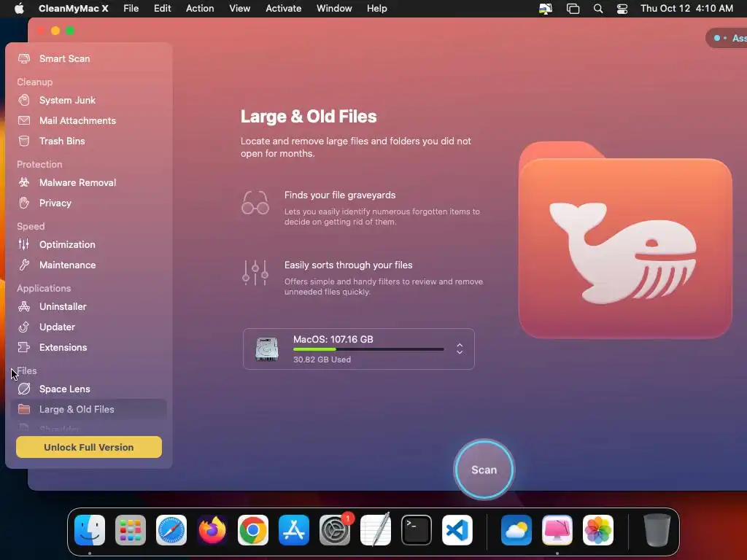Open Finder from the dock
The height and width of the screenshot is (560, 747).
coord(90,530)
